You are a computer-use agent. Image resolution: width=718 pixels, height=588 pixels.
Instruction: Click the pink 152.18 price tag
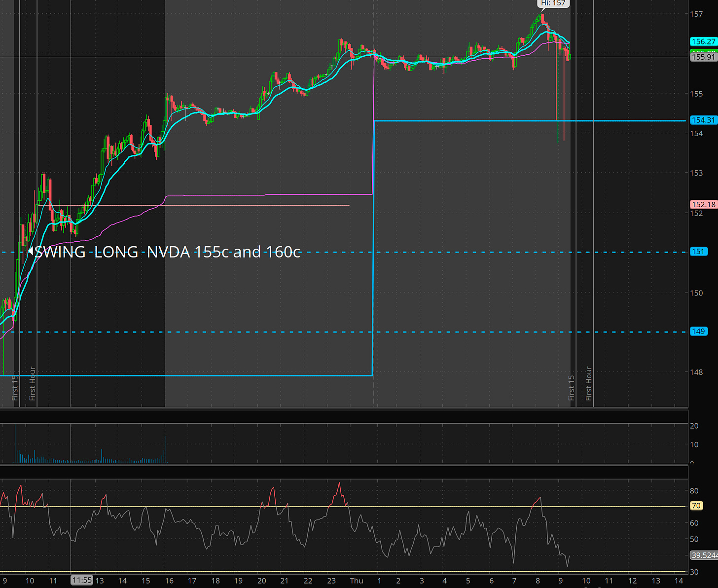pyautogui.click(x=704, y=205)
